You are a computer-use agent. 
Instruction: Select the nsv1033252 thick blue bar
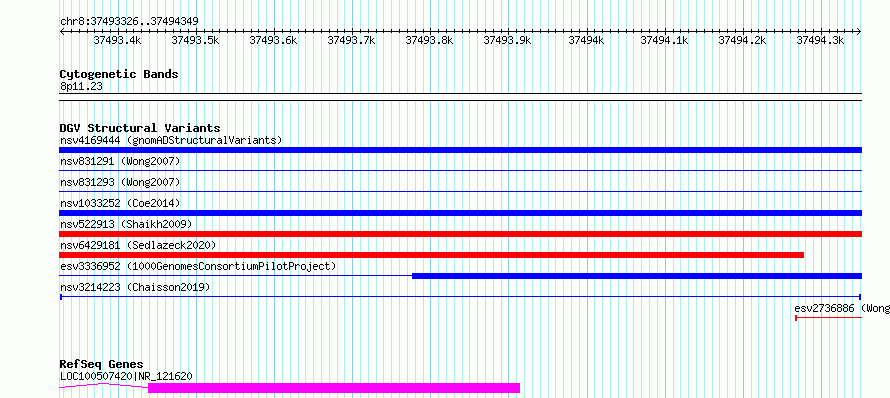460,213
